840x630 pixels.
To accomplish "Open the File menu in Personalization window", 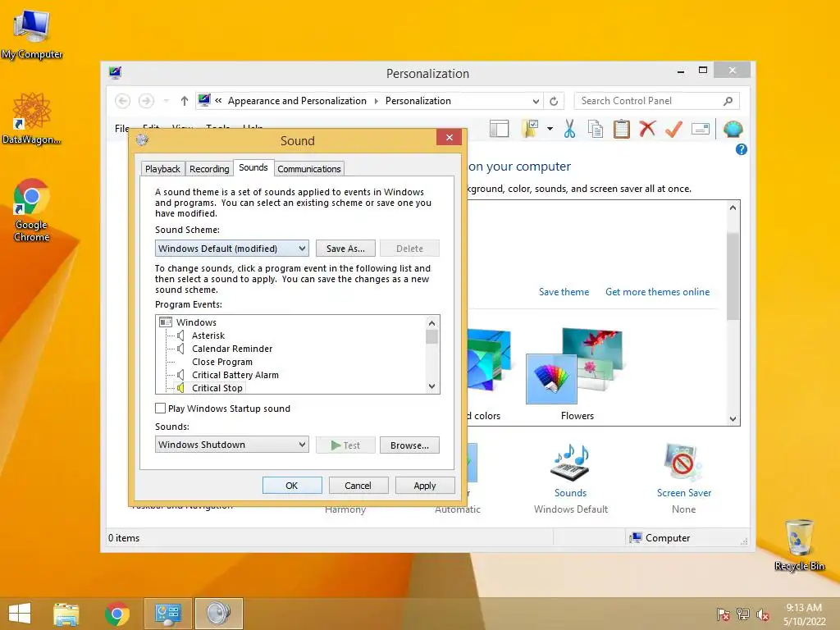I will coord(121,129).
